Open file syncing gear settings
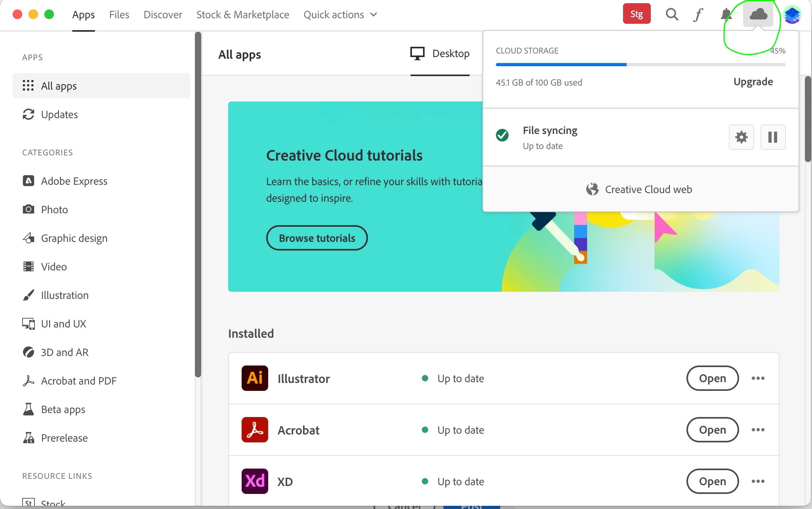This screenshot has width=812, height=509. (741, 137)
